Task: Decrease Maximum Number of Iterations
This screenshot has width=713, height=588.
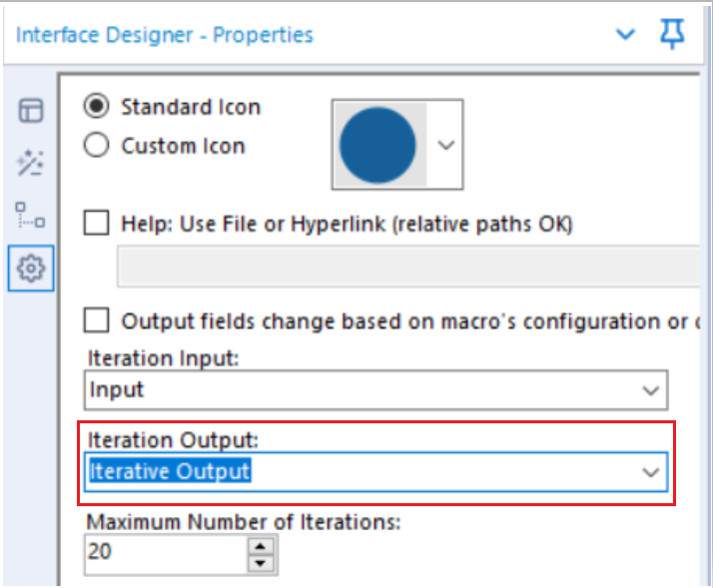Action: pyautogui.click(x=260, y=563)
